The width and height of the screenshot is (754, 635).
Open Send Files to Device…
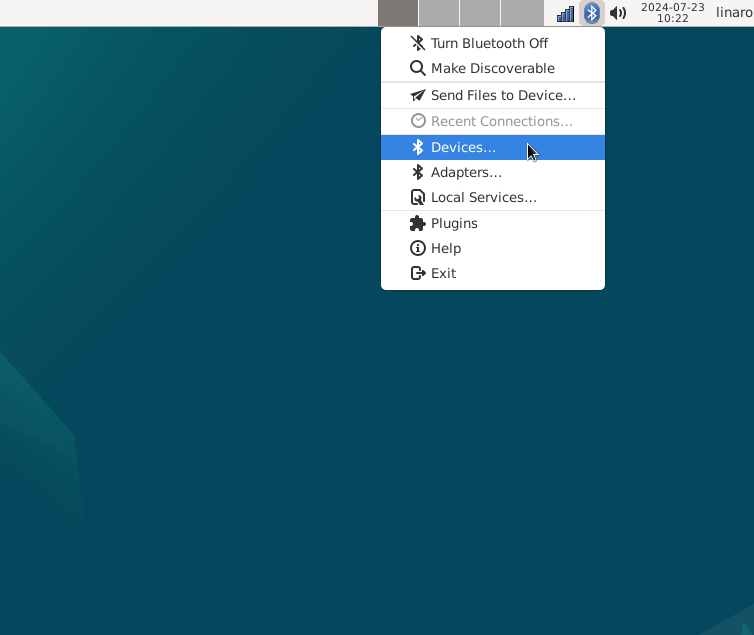click(x=493, y=95)
